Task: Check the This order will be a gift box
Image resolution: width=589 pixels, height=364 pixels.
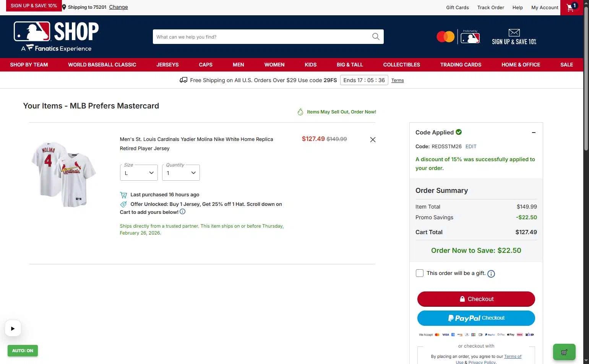Action: [420, 273]
